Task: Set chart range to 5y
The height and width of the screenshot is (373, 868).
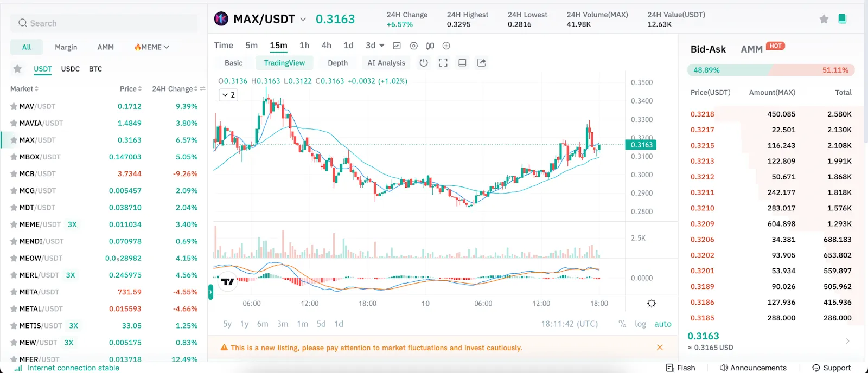Action: click(x=227, y=324)
